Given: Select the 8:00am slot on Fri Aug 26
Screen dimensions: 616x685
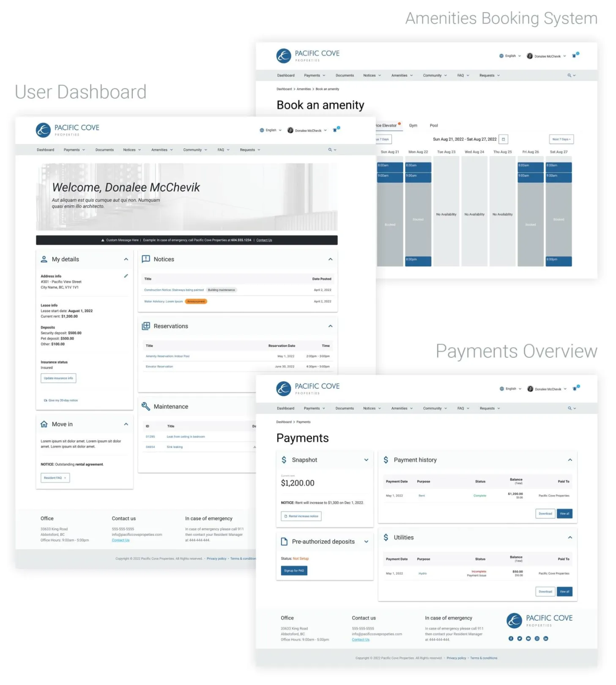Looking at the screenshot, I should click(530, 166).
